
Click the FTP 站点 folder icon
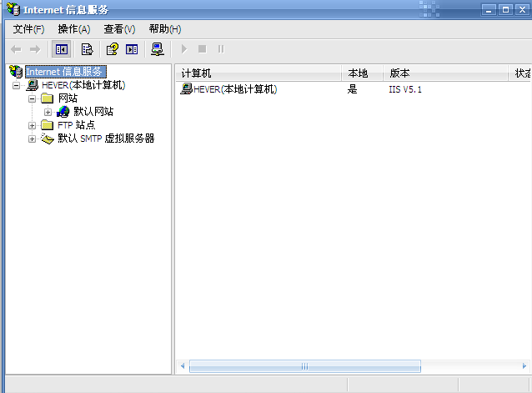point(48,125)
